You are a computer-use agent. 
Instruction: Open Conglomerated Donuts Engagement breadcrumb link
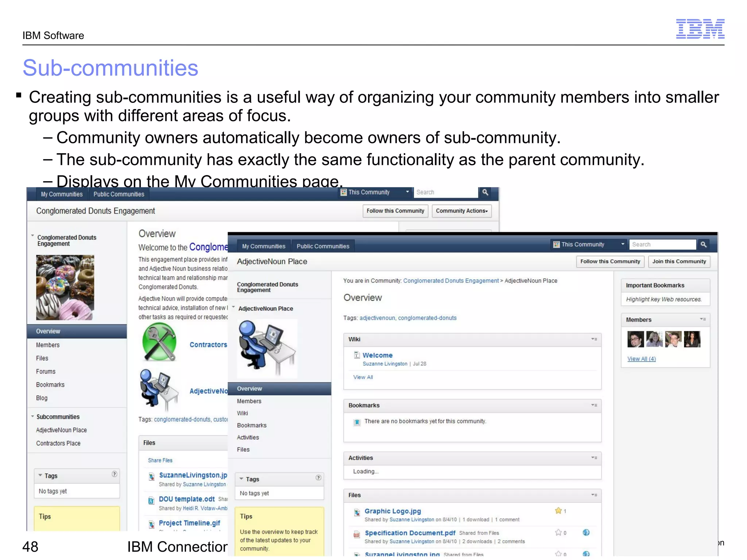451,281
